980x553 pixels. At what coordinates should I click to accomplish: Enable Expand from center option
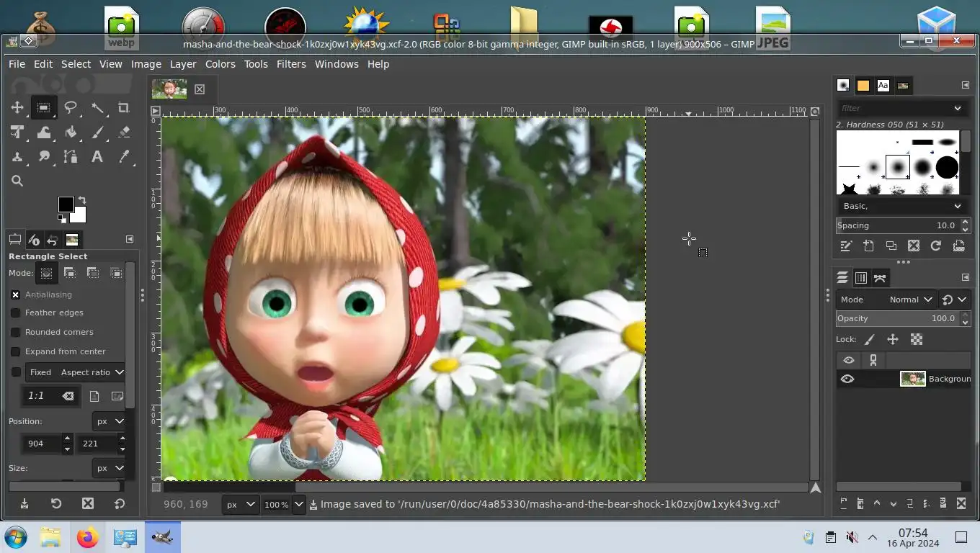pyautogui.click(x=16, y=351)
